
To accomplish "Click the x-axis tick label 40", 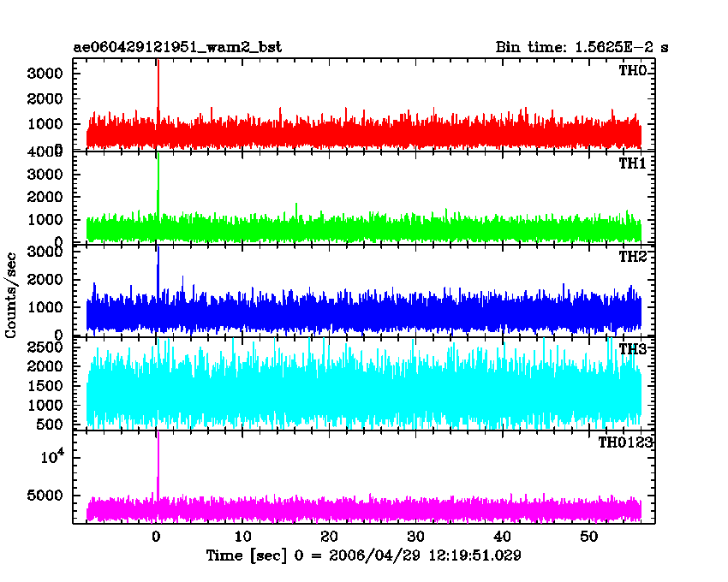I will [x=503, y=537].
